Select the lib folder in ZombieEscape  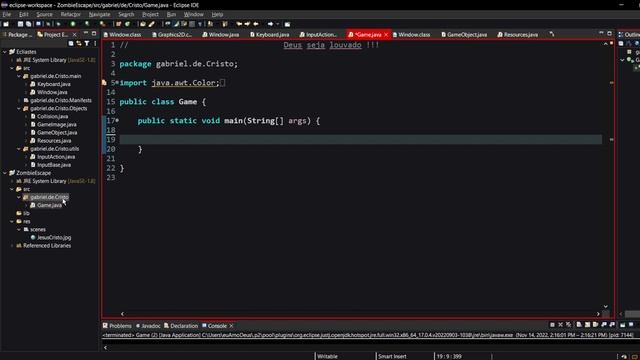coord(23,213)
